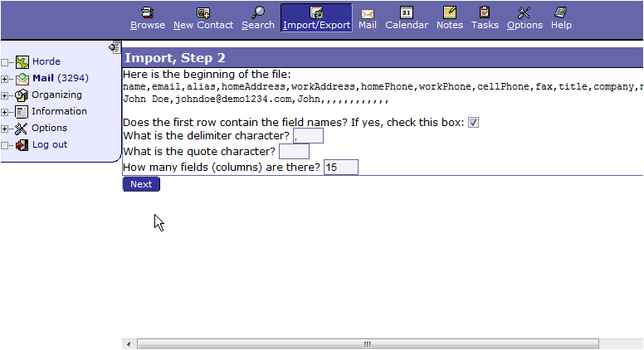Click the delimiter character input field

pyautogui.click(x=308, y=136)
